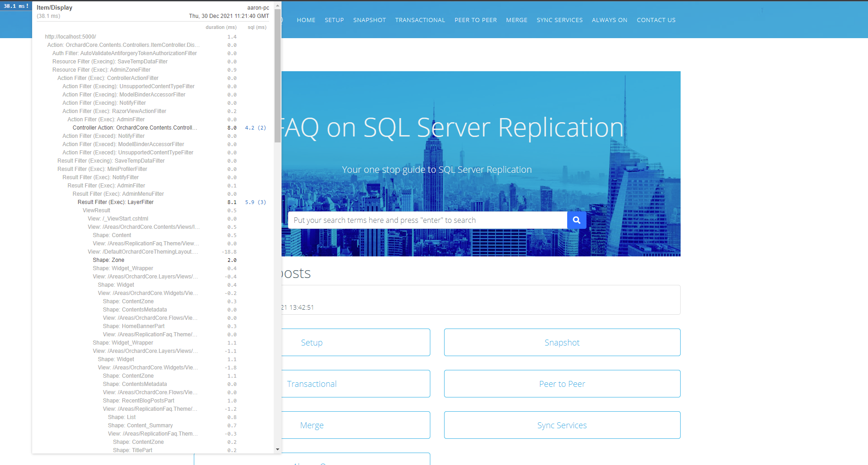Image resolution: width=868 pixels, height=465 pixels.
Task: Open the 5.9 (3) sql timings link
Action: [255, 202]
